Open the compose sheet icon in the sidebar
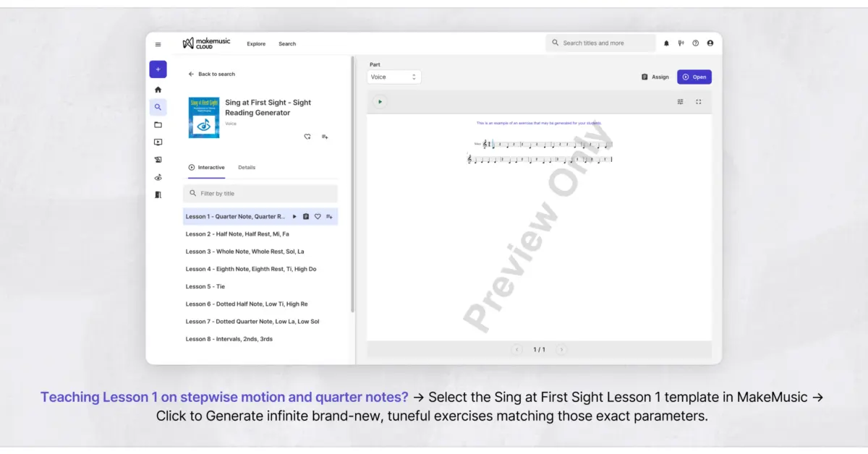Image resolution: width=868 pixels, height=454 pixels. [x=158, y=160]
